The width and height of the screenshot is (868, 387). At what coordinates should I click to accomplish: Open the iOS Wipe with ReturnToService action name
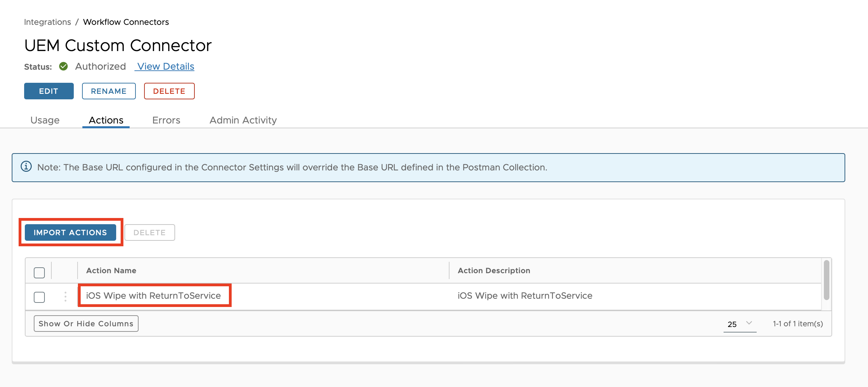153,296
